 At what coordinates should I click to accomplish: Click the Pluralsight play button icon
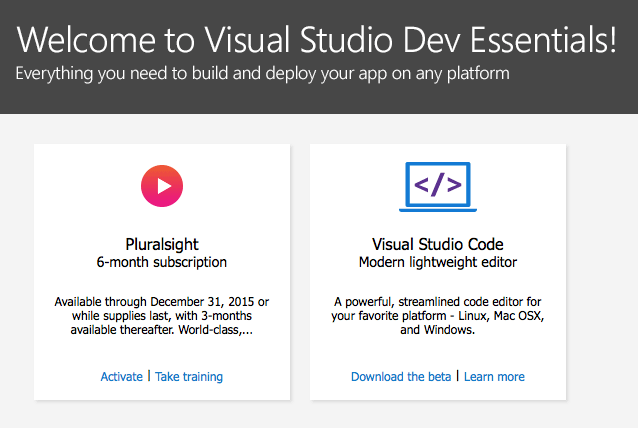pyautogui.click(x=162, y=186)
